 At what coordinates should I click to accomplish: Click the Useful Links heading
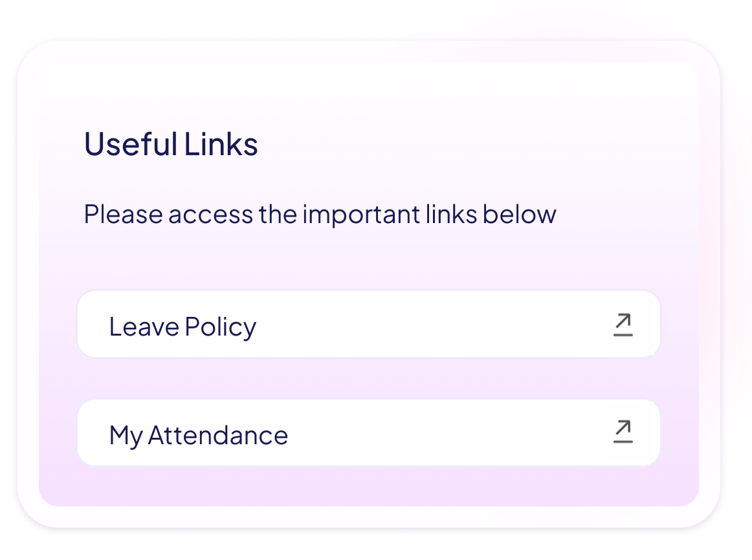point(171,144)
